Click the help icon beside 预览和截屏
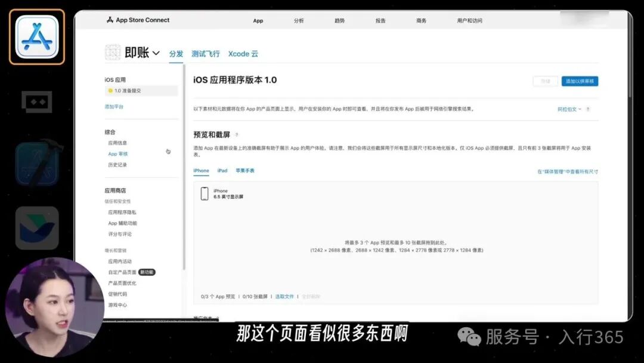The image size is (644, 363). coord(237,135)
